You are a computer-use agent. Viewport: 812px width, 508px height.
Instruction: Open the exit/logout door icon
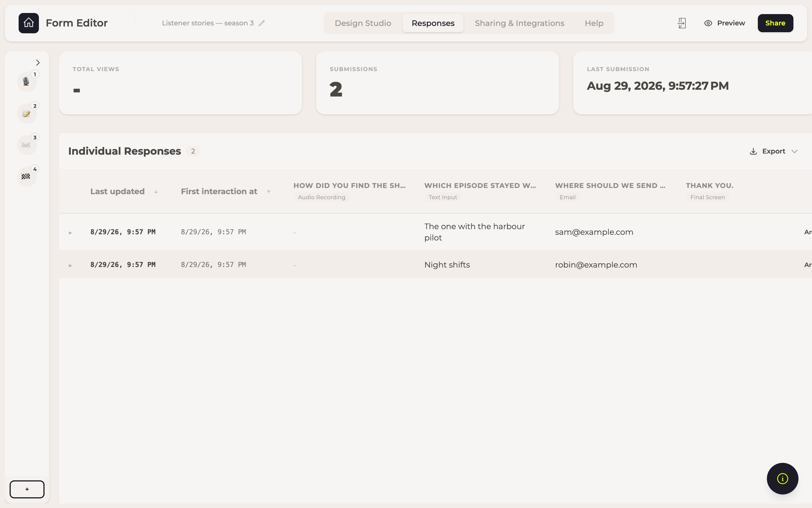[x=681, y=23]
